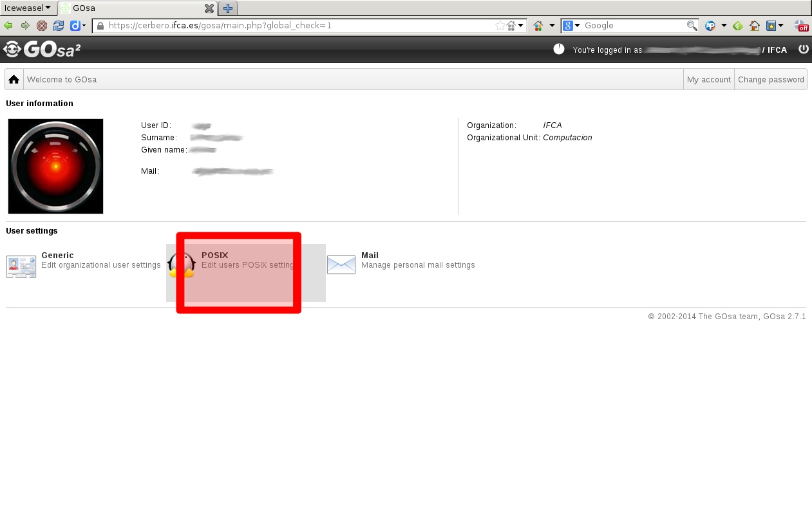Expand the Google search engine selector dropdown
Image resolution: width=812 pixels, height=518 pixels.
[x=572, y=26]
